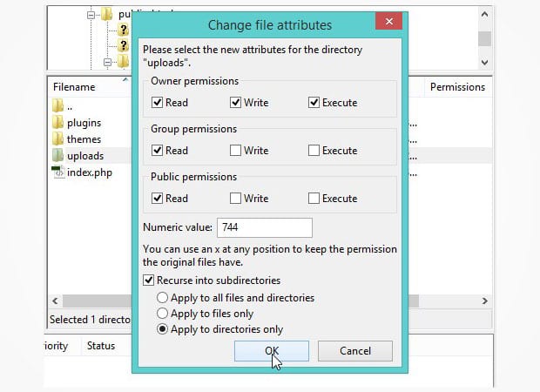Confirm attribute changes with OK
Image resolution: width=540 pixels, height=392 pixels.
272,351
